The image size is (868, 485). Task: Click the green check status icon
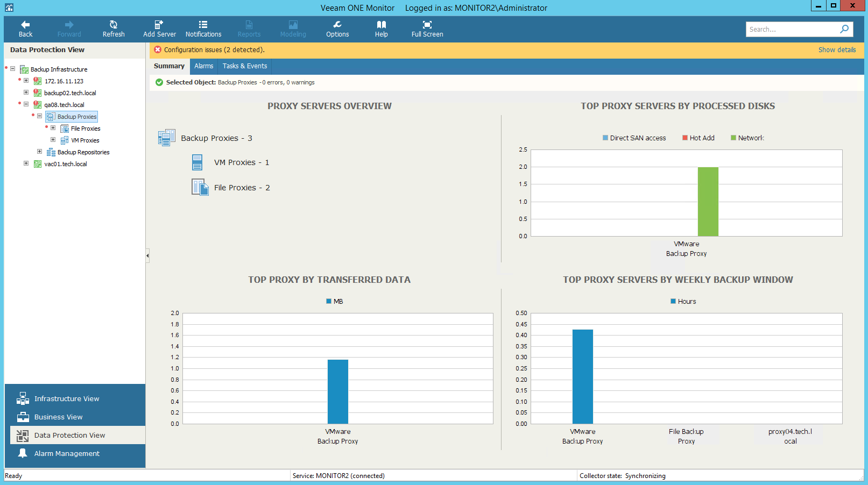pos(159,82)
